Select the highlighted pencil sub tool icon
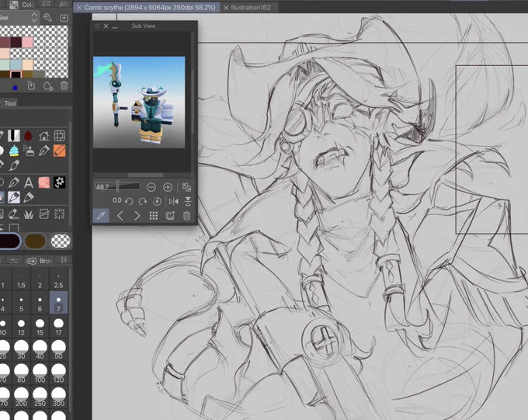 coord(14,197)
